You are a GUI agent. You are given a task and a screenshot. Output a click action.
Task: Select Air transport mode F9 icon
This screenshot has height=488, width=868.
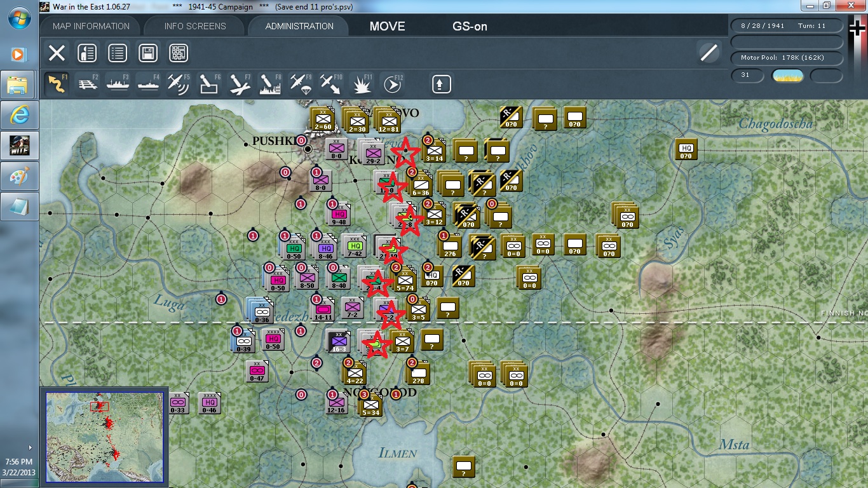click(301, 84)
